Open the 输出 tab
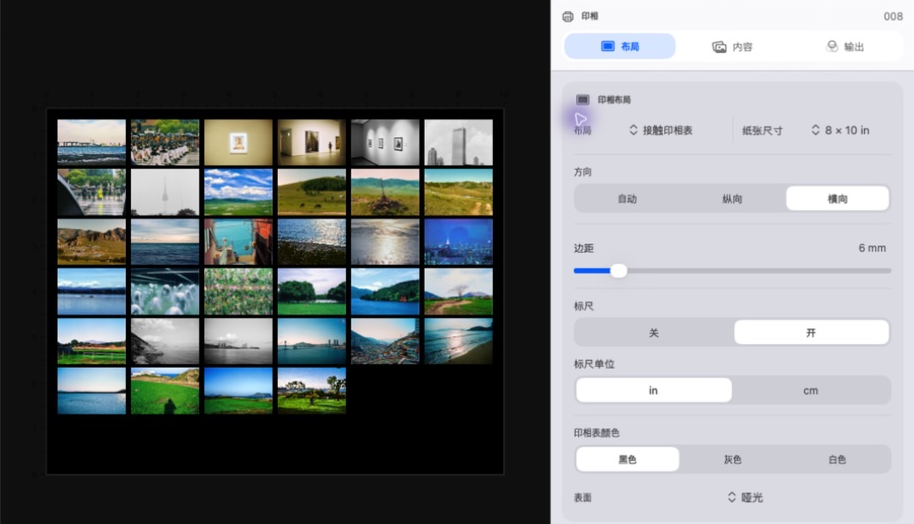 click(845, 47)
